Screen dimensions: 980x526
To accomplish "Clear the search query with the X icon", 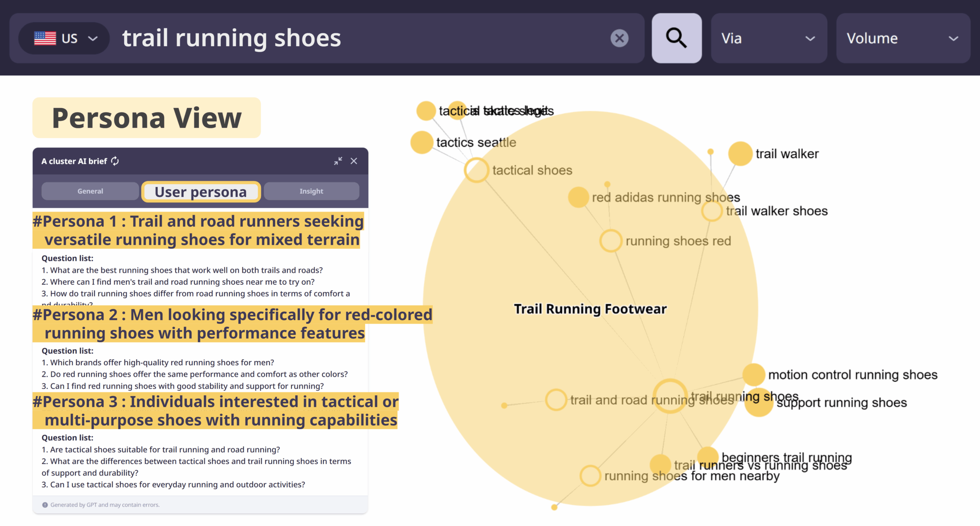I will pos(619,38).
